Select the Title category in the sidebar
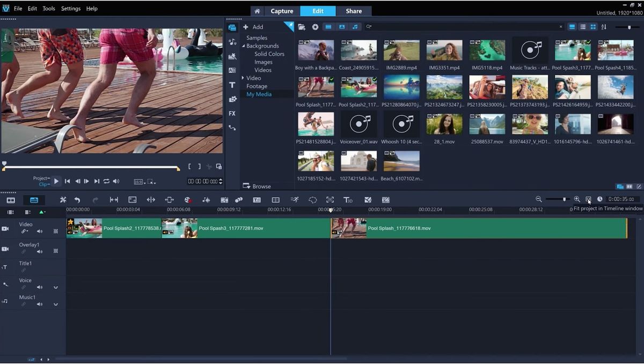 click(232, 85)
